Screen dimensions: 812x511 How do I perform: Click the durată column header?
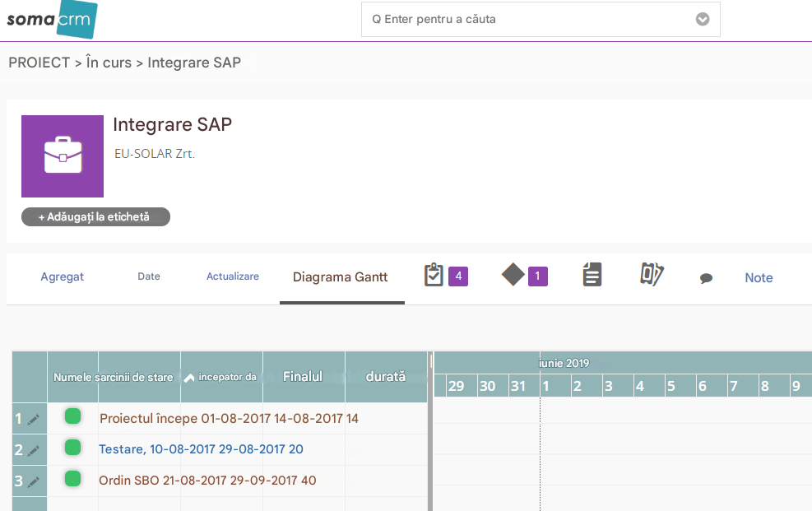pos(386,376)
